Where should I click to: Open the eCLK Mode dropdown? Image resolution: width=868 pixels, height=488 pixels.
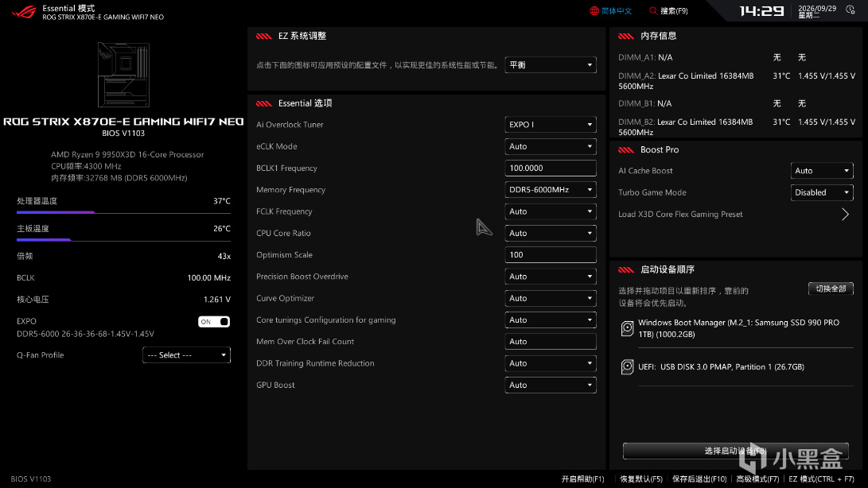coord(551,146)
